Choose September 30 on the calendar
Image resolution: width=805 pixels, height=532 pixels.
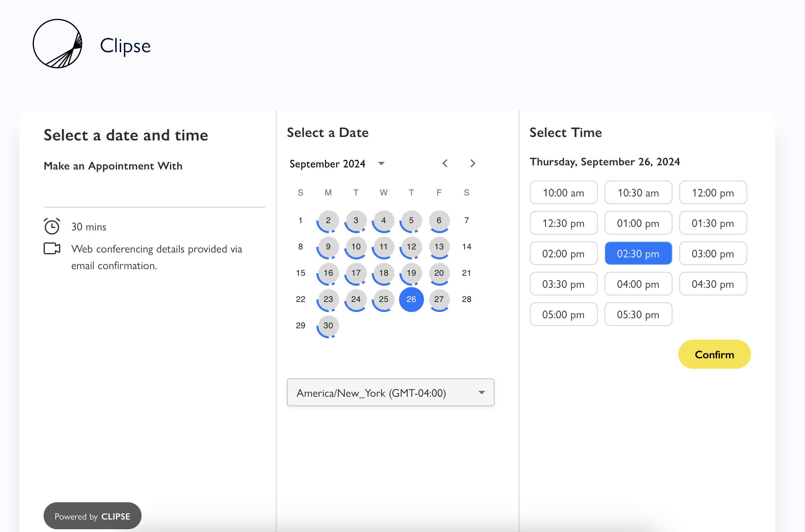pos(327,325)
